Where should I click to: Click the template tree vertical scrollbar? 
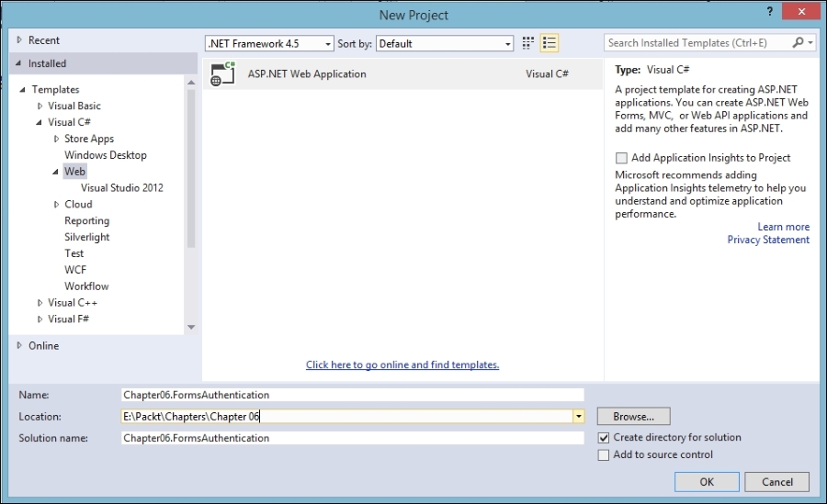(191, 165)
